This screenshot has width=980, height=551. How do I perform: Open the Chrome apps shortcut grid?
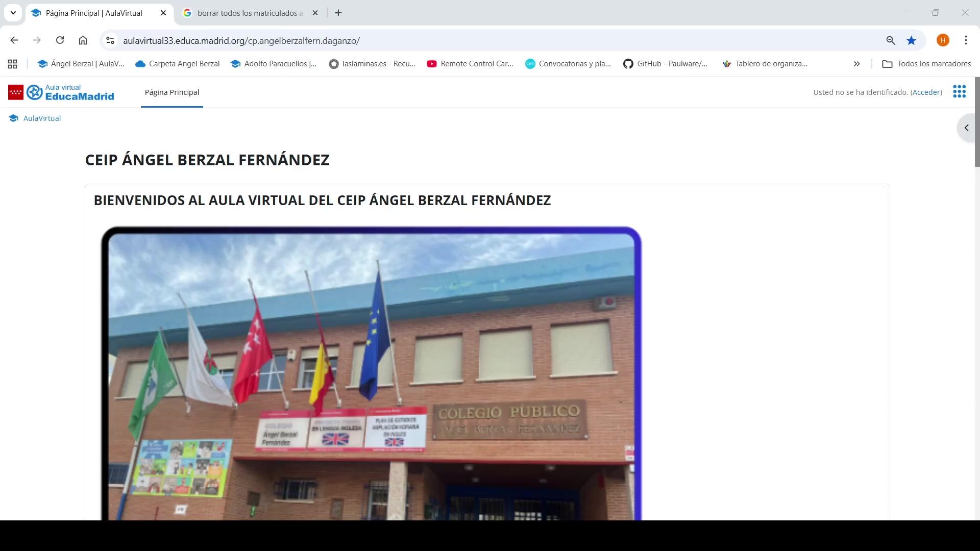click(13, 64)
